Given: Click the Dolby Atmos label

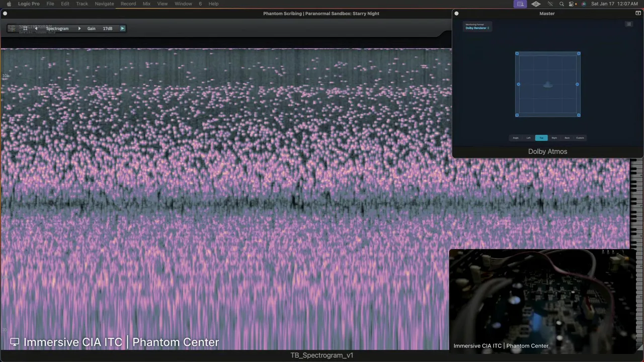Looking at the screenshot, I should coord(547,151).
